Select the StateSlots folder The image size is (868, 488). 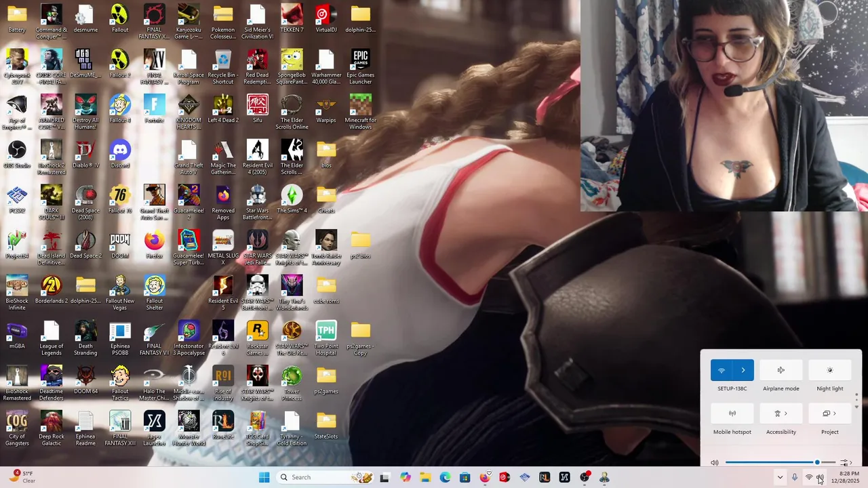pyautogui.click(x=326, y=425)
